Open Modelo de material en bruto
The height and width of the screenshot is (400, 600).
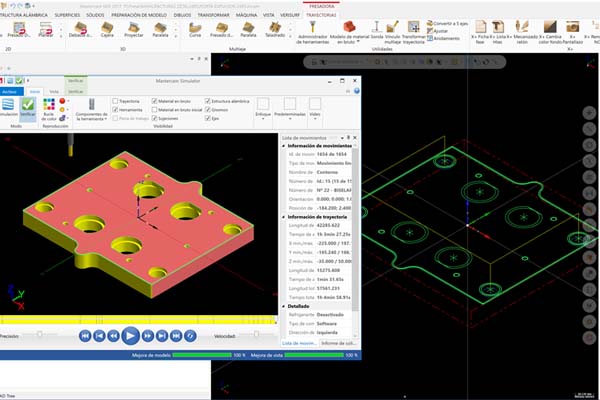352,30
